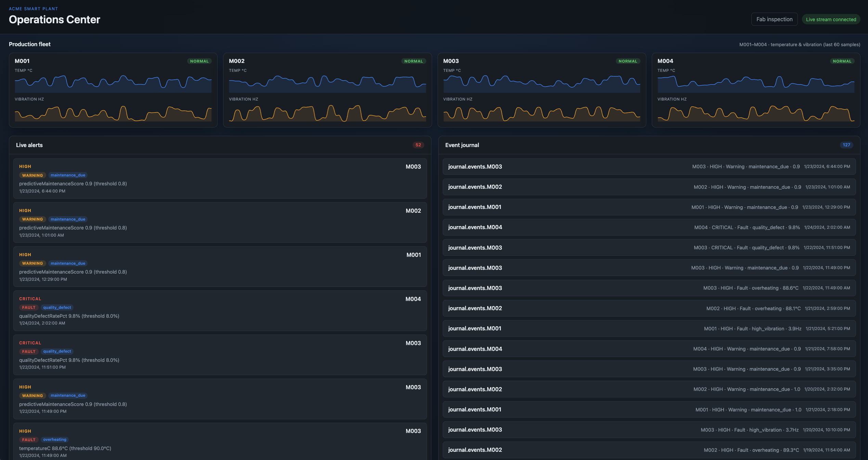This screenshot has width=868, height=460.
Task: Open the M003 alert dated 1/23/2024, 6:44:00 PM
Action: click(220, 179)
